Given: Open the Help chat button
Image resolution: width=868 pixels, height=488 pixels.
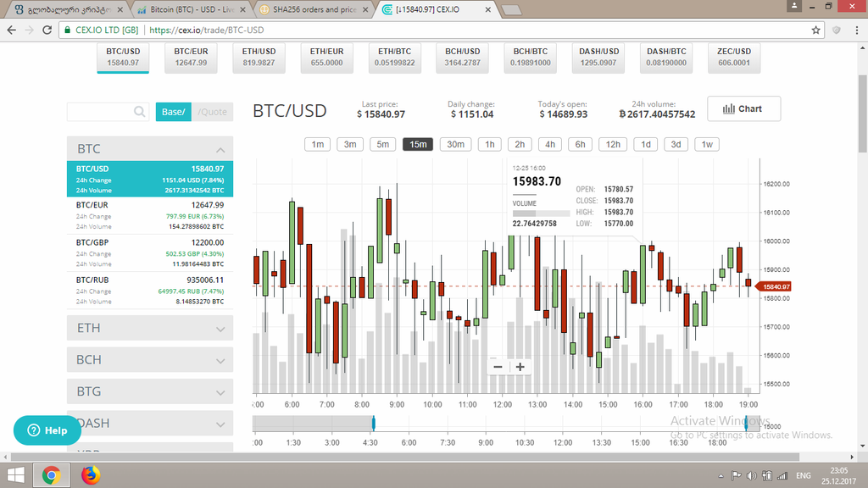Looking at the screenshot, I should (x=47, y=430).
